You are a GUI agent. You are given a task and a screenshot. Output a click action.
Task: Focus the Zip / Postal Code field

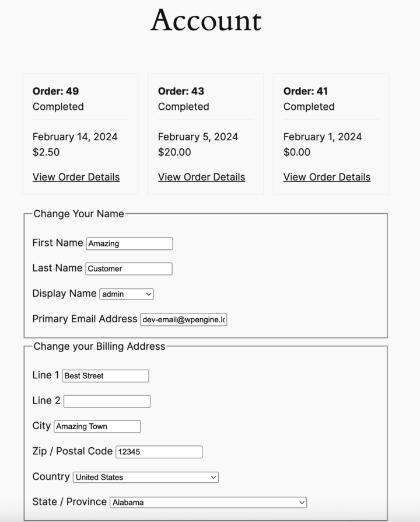click(x=159, y=451)
